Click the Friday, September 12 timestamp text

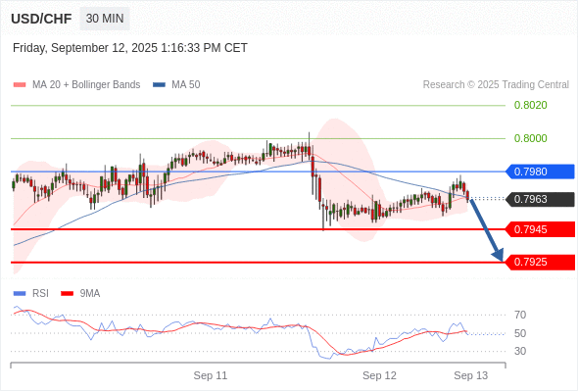[130, 48]
